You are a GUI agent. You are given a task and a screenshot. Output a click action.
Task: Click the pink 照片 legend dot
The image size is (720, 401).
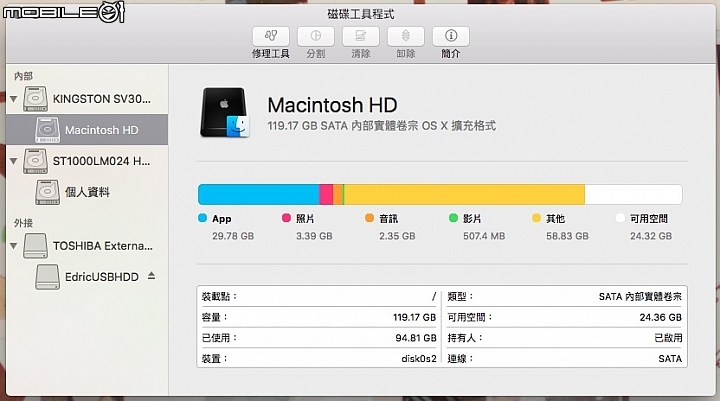286,218
